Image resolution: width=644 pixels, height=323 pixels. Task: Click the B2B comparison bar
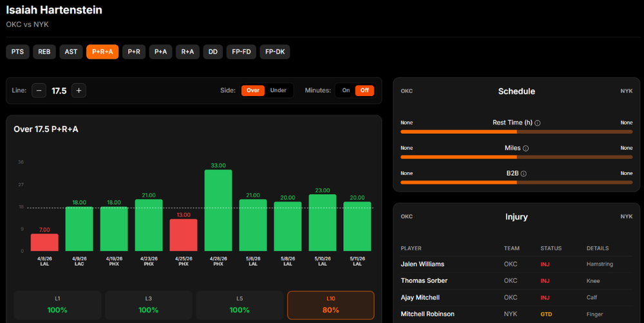[516, 182]
